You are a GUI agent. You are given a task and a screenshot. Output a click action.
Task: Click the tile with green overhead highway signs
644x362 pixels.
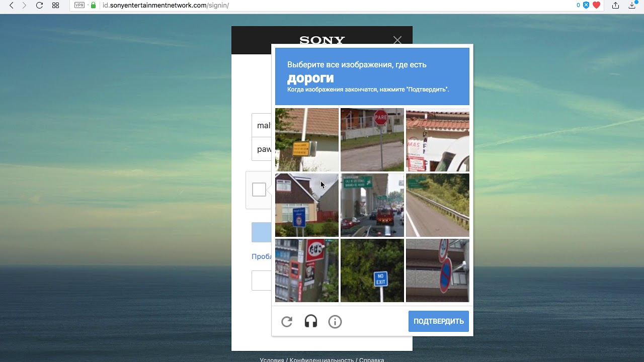(372, 205)
